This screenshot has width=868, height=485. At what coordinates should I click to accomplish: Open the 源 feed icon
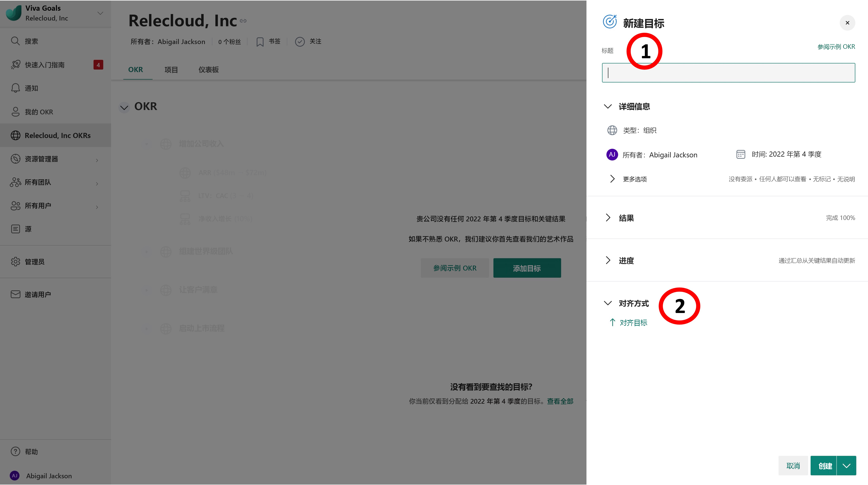pos(15,229)
